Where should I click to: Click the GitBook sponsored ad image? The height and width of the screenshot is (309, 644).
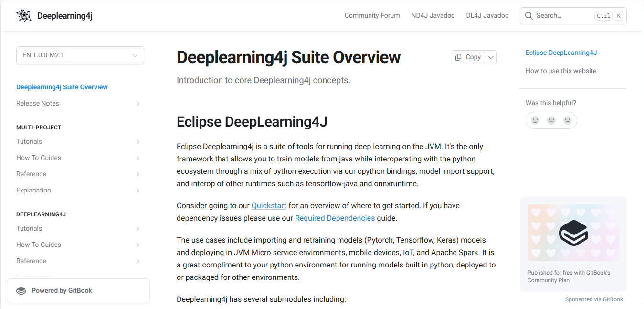click(x=573, y=233)
